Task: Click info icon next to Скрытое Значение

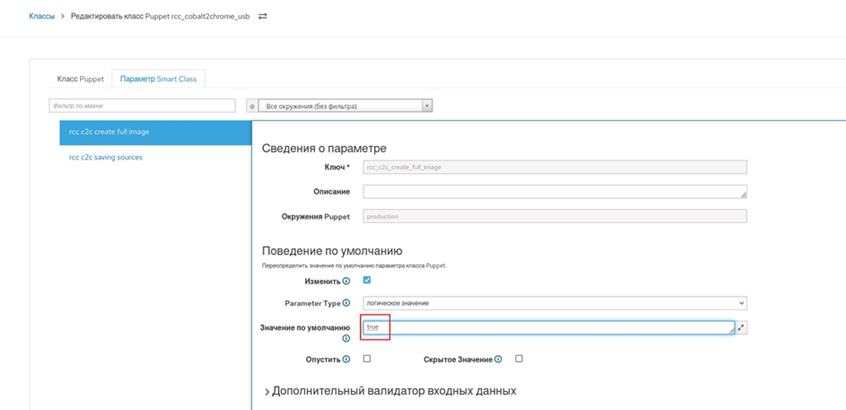Action: tap(498, 359)
